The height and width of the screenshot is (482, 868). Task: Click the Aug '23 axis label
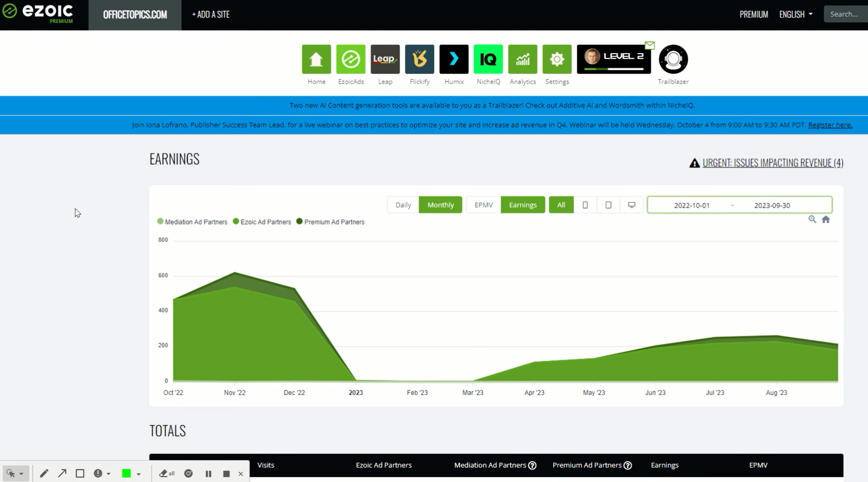[x=776, y=393]
